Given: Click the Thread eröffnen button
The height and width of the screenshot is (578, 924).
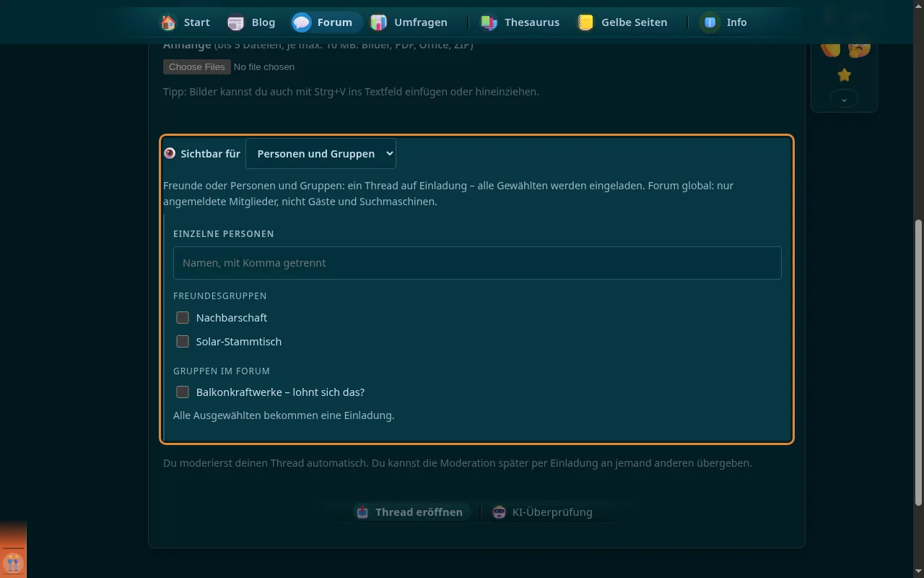Looking at the screenshot, I should tap(411, 512).
